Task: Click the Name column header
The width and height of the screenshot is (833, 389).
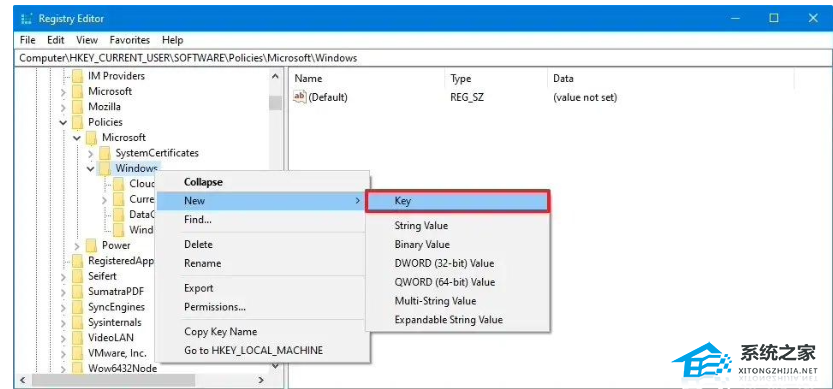Action: pyautogui.click(x=368, y=79)
